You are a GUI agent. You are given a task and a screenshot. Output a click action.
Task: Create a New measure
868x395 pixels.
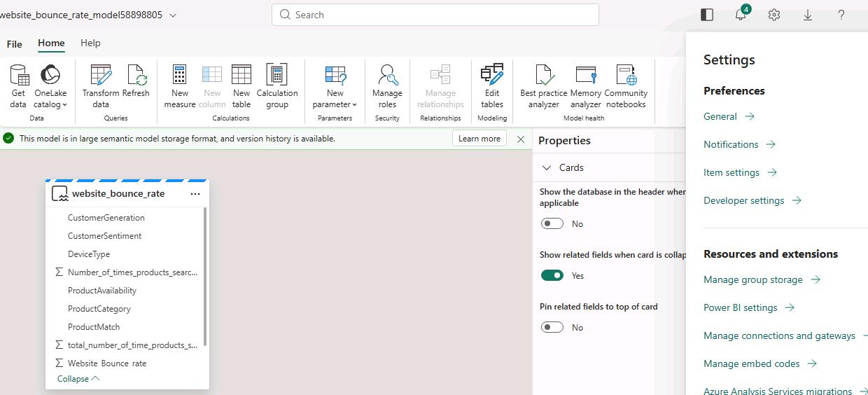click(180, 86)
